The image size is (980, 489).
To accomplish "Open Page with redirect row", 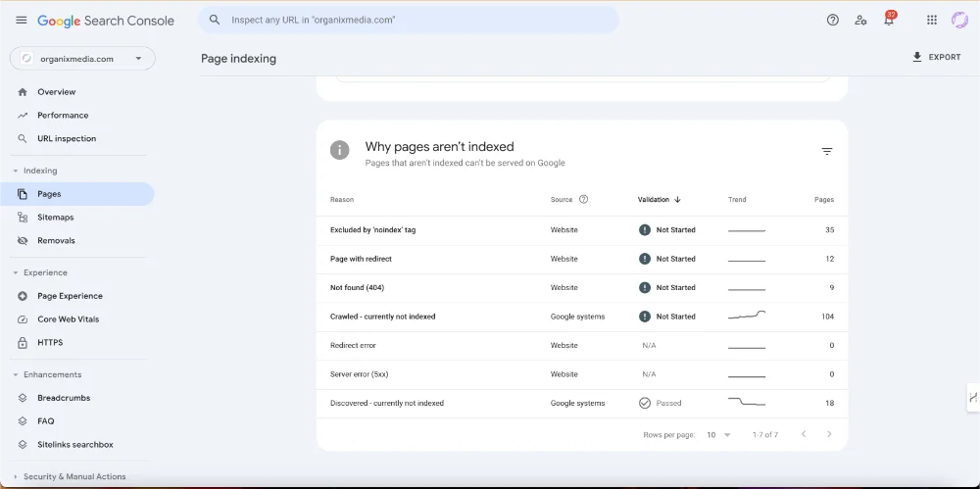I will 582,259.
